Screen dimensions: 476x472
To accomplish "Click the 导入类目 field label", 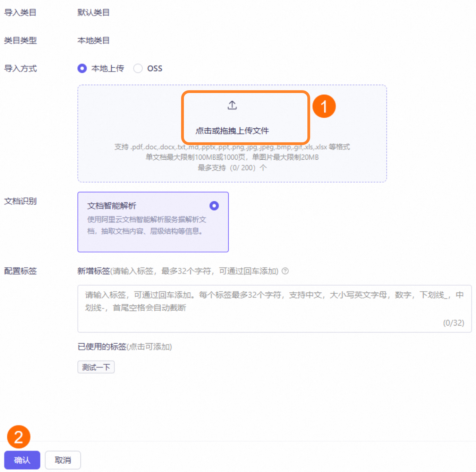I will (x=20, y=12).
